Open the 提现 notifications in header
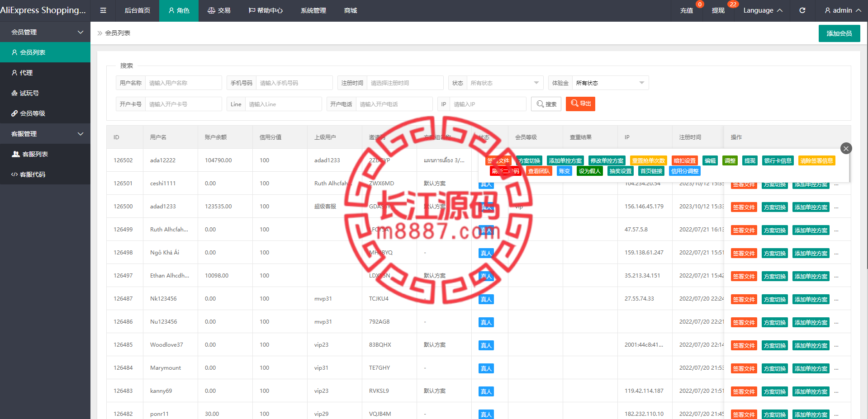The image size is (868, 419). 718,10
